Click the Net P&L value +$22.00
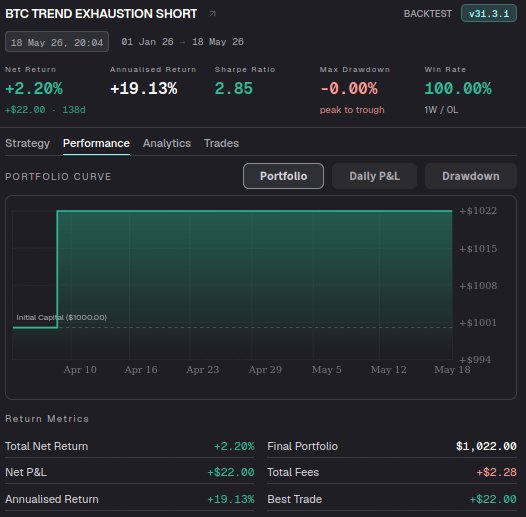Image resolution: width=526 pixels, height=517 pixels. click(231, 472)
